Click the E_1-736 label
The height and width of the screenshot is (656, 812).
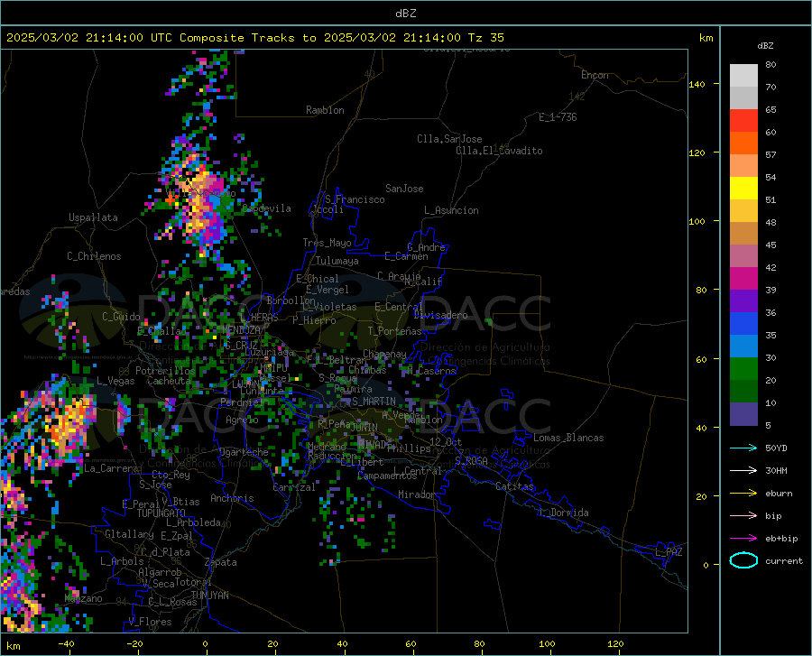[x=558, y=117]
